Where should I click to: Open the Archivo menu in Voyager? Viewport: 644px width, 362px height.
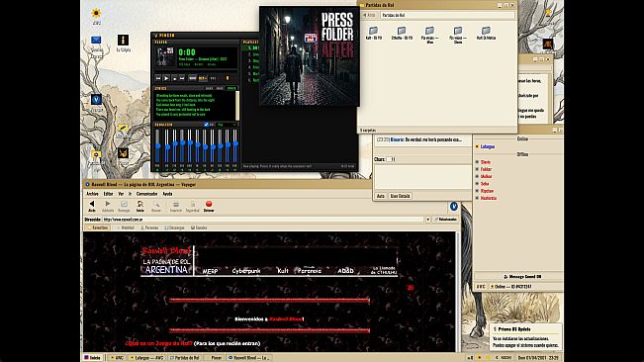click(x=92, y=194)
